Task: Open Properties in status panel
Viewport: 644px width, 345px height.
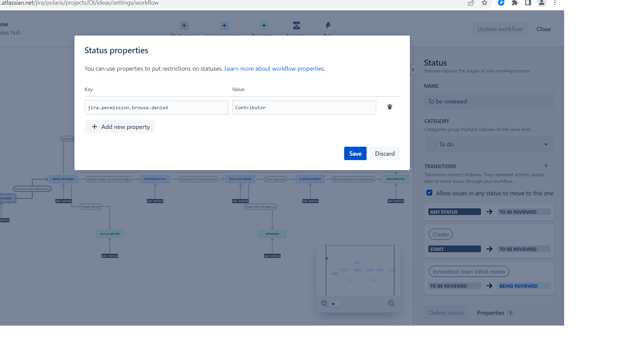Action: (495, 313)
